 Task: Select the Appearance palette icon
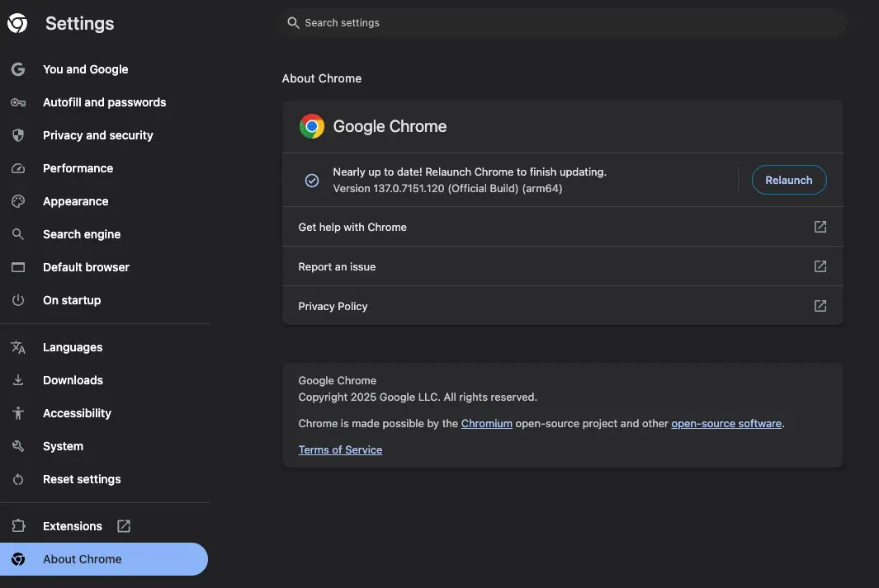point(17,201)
